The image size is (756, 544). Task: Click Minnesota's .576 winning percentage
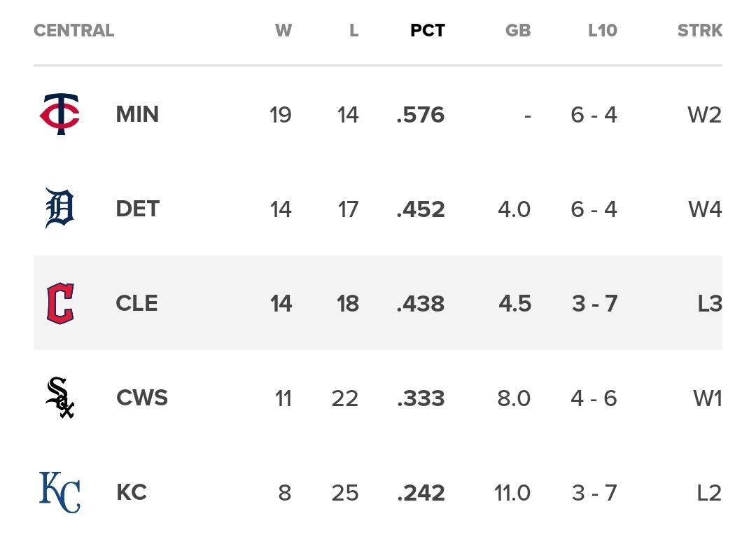pyautogui.click(x=421, y=115)
